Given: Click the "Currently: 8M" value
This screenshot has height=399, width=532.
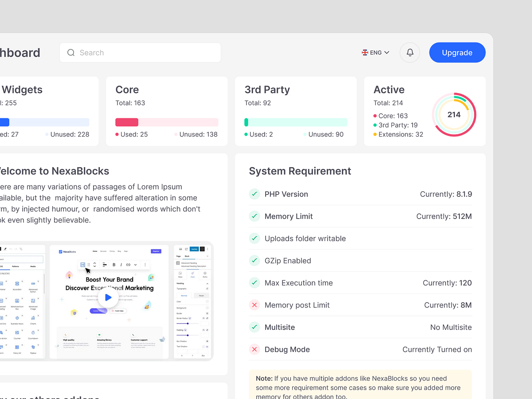Looking at the screenshot, I should coord(448,305).
